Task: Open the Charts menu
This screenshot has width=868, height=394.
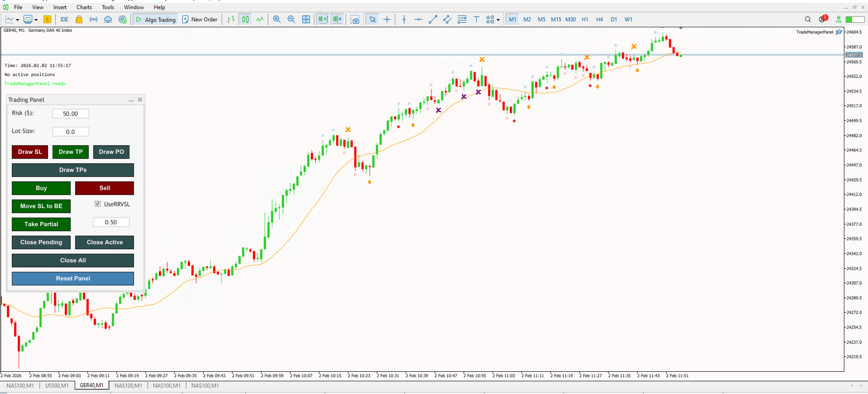Action: click(x=84, y=7)
